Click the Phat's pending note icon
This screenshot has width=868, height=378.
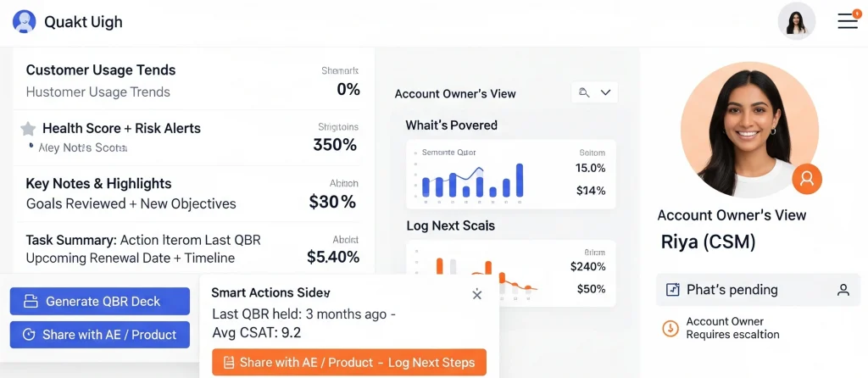coord(673,290)
